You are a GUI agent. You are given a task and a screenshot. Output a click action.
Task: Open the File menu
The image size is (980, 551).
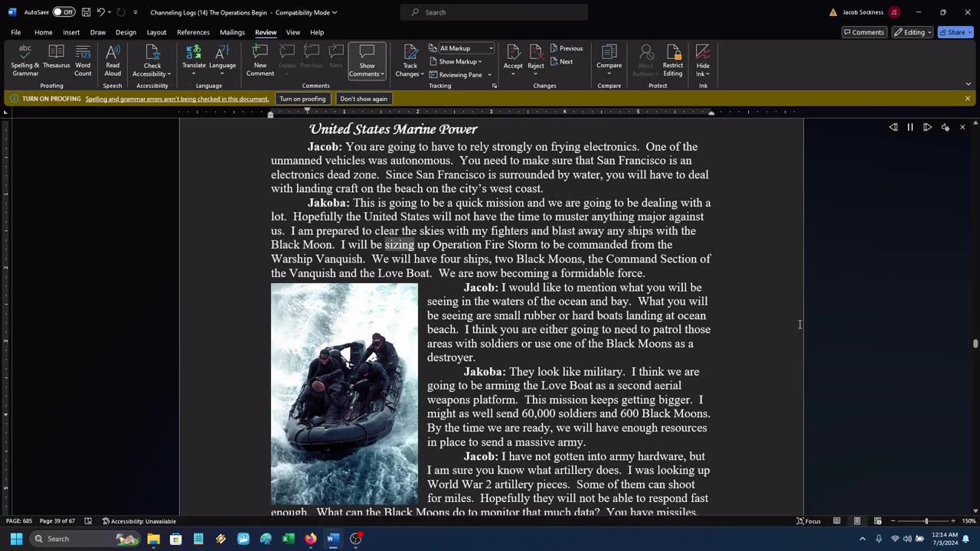(15, 32)
